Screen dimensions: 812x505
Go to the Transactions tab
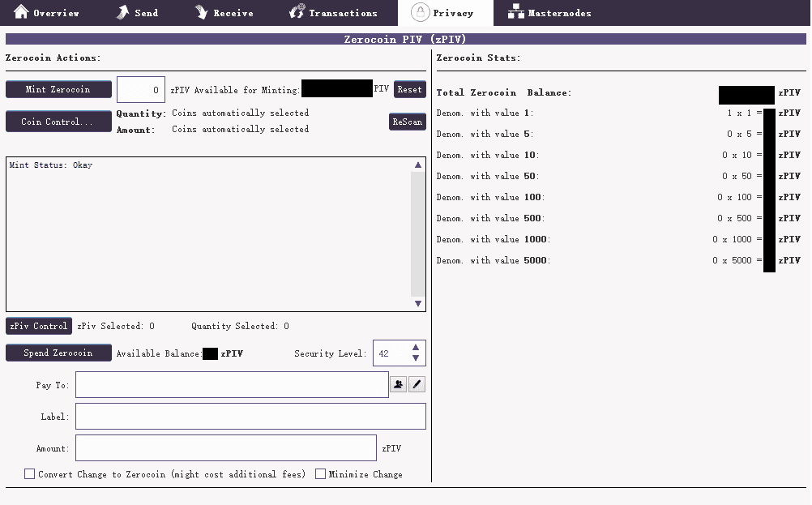pos(334,12)
